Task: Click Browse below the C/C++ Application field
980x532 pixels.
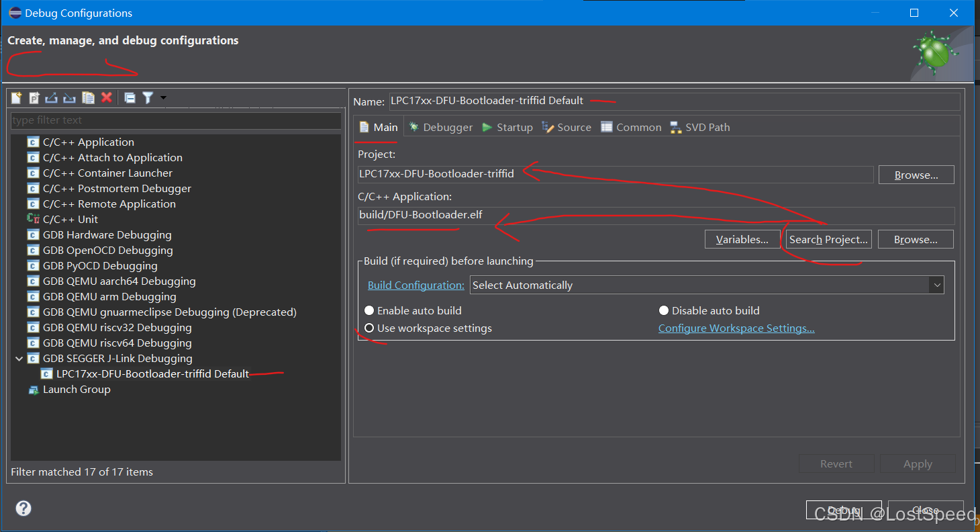Action: click(916, 239)
